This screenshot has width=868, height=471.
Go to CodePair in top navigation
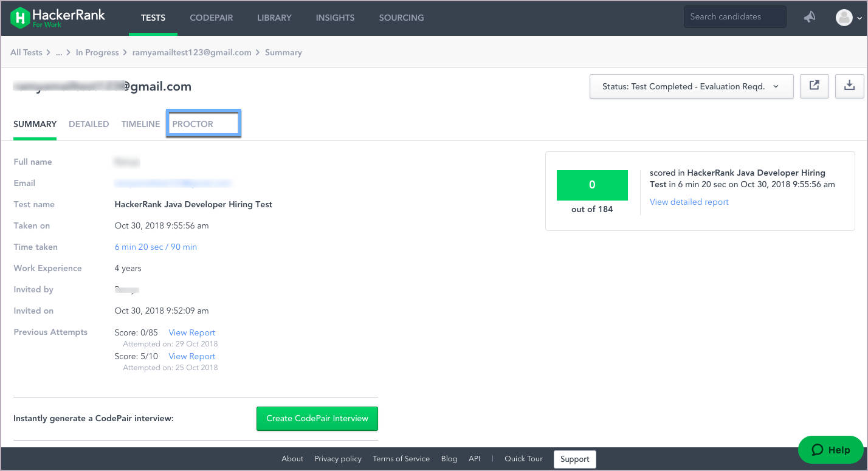click(211, 18)
